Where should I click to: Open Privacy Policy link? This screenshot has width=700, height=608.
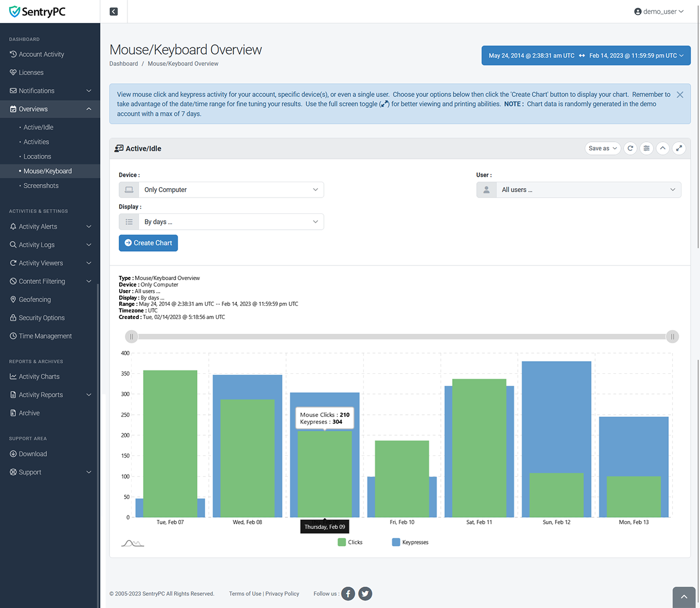[x=282, y=594]
